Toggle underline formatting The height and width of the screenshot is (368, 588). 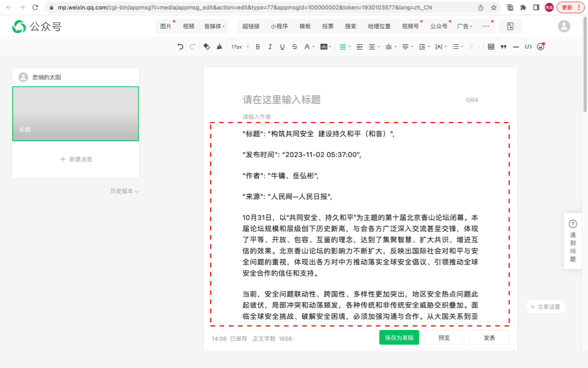pyautogui.click(x=282, y=46)
